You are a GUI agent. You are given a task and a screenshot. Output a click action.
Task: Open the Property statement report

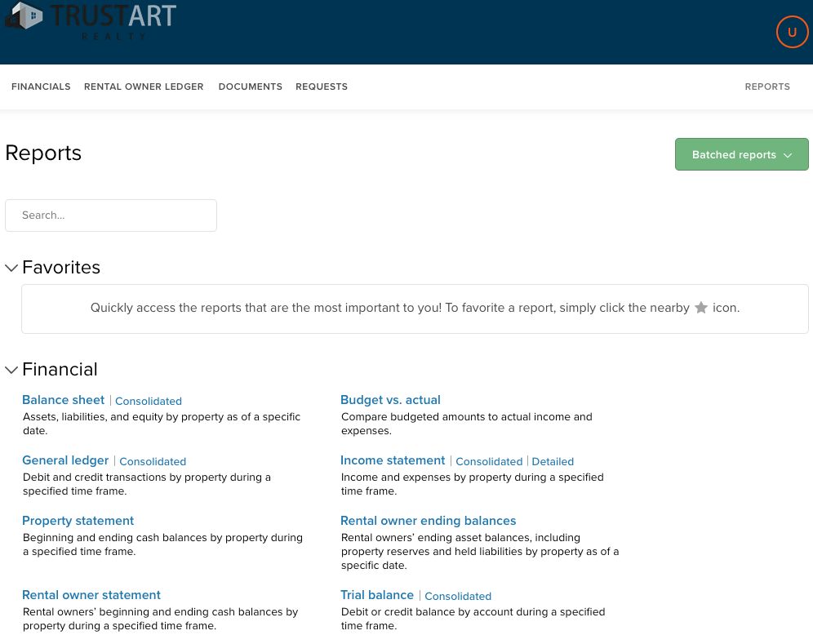pos(78,521)
